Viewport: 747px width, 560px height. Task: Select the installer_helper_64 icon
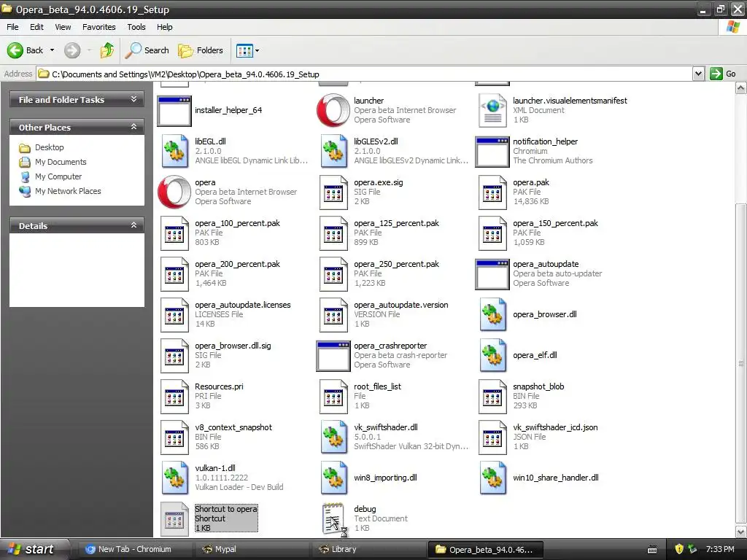[174, 111]
